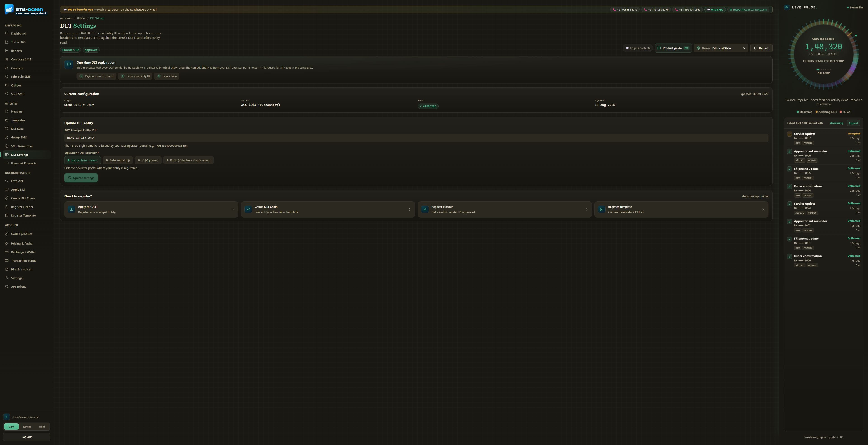Image resolution: width=868 pixels, height=445 pixels.
Task: Navigate to Recharge / Wallet
Action: pos(26,252)
